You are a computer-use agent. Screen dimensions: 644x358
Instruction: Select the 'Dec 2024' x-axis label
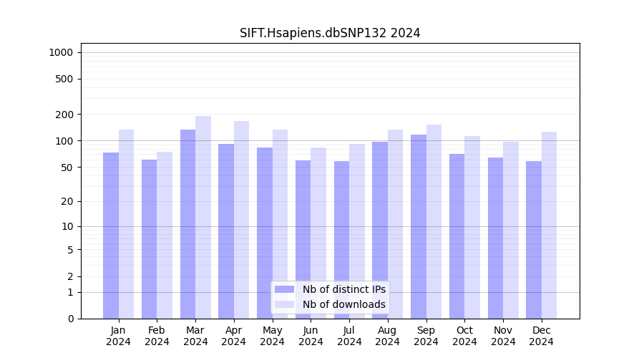pos(542,336)
